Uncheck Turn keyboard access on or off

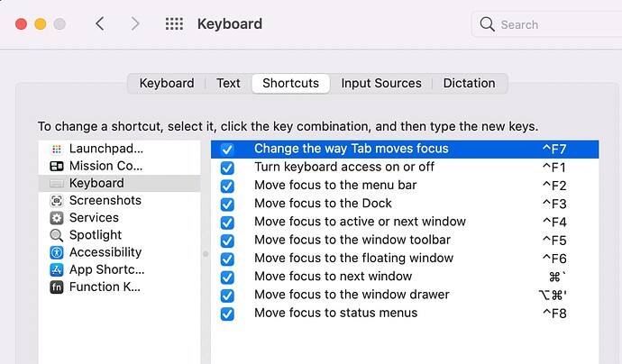click(227, 168)
